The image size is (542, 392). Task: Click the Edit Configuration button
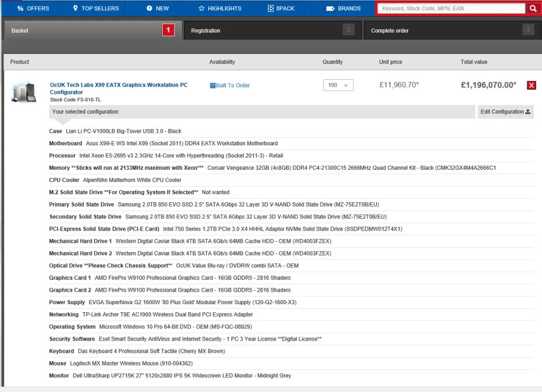click(x=505, y=112)
